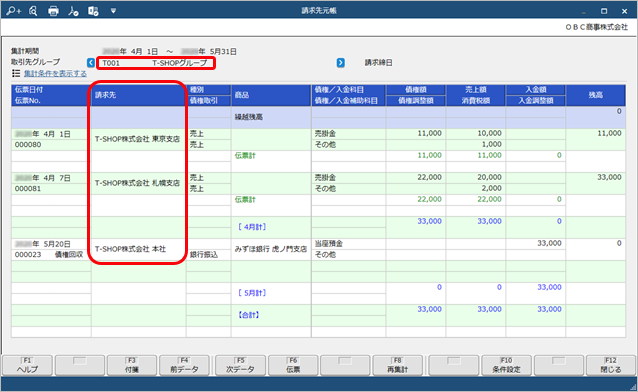638x392 pixels.
Task: Click the 入金調整額 column header
Action: coord(535,101)
